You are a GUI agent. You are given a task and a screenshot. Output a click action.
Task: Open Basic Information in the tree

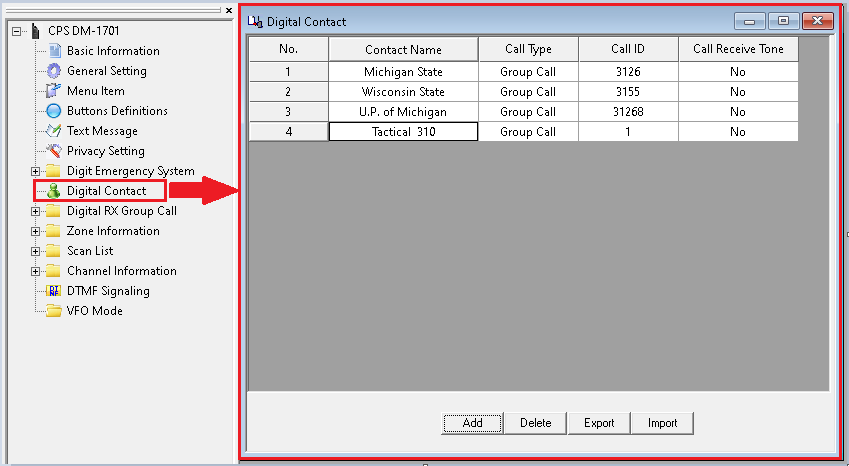click(x=113, y=51)
